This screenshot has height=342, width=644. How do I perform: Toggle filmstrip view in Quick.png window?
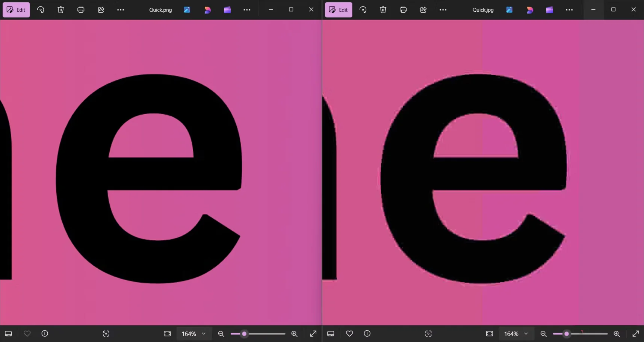(x=8, y=333)
